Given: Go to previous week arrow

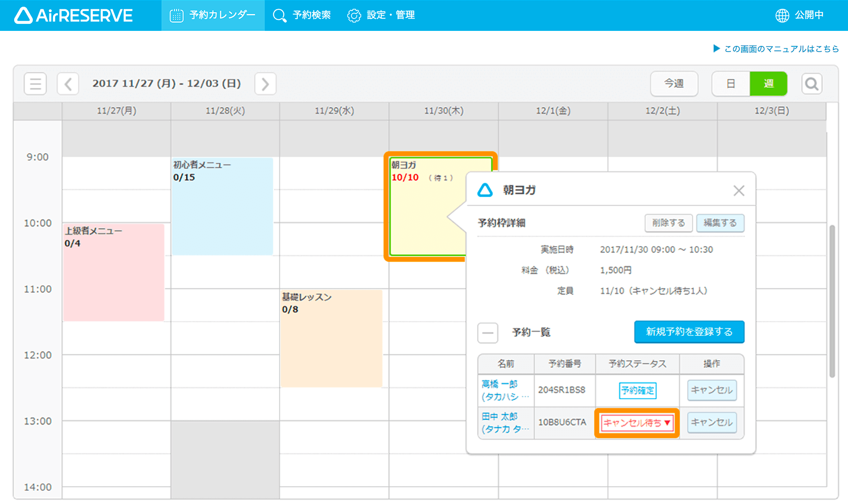Looking at the screenshot, I should 68,83.
